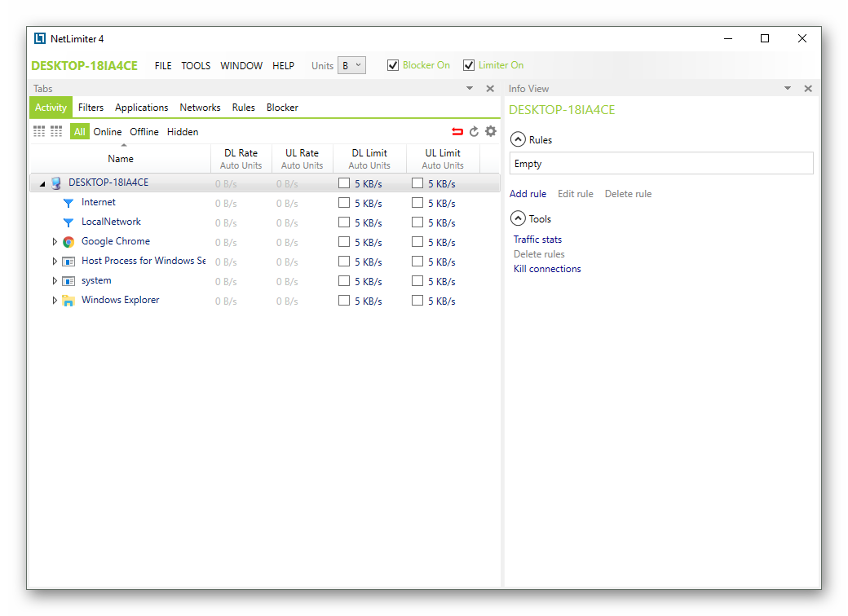Click the LocalNetwork filter funnel icon
The height and width of the screenshot is (616, 848).
[x=68, y=222]
